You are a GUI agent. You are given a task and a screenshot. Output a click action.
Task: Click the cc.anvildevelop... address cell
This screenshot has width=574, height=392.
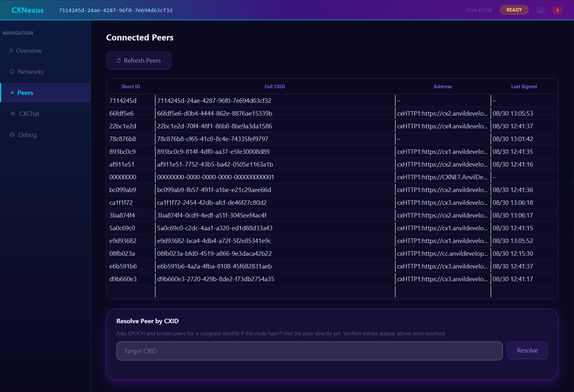point(443,253)
